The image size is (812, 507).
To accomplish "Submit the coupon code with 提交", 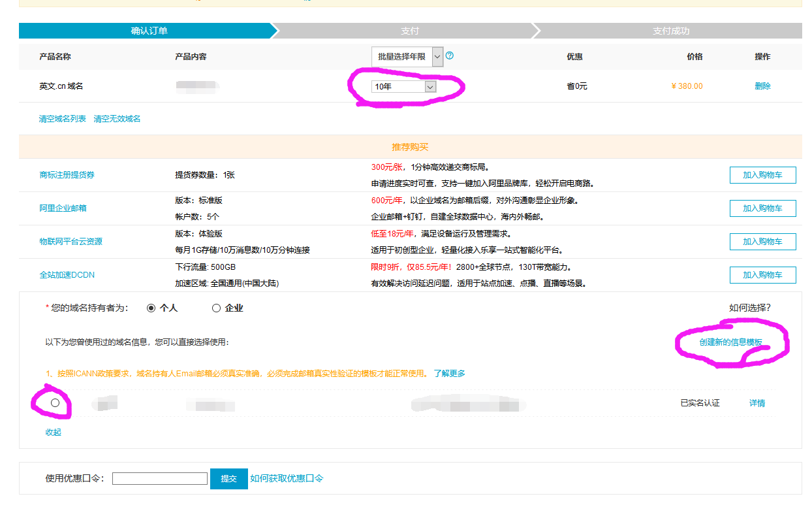I will point(229,478).
